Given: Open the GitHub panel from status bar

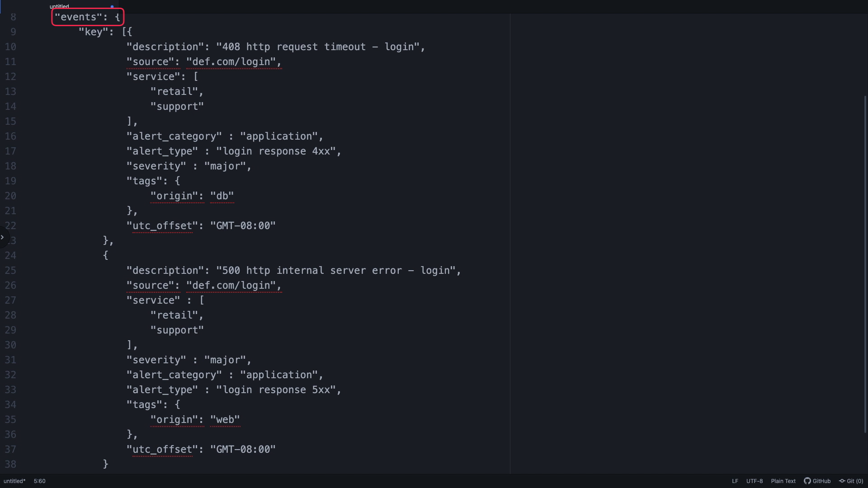Looking at the screenshot, I should [x=817, y=481].
